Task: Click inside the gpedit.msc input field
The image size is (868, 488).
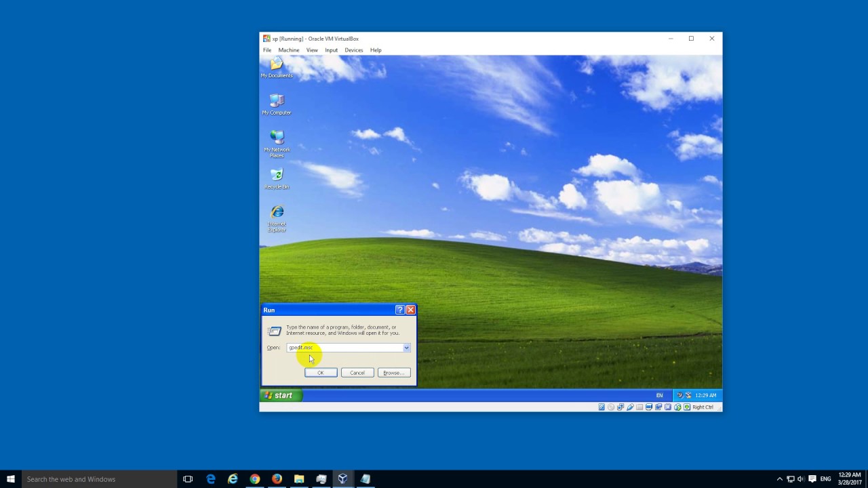Action: pyautogui.click(x=342, y=347)
